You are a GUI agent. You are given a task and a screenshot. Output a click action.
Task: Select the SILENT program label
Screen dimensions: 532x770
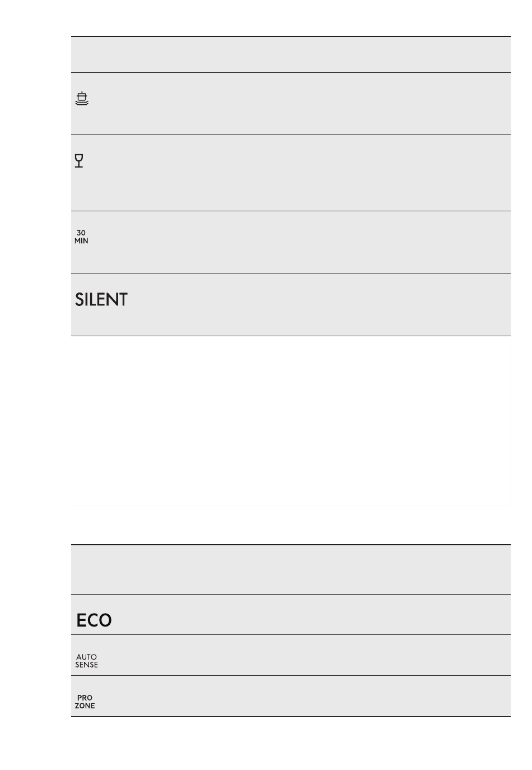101,299
